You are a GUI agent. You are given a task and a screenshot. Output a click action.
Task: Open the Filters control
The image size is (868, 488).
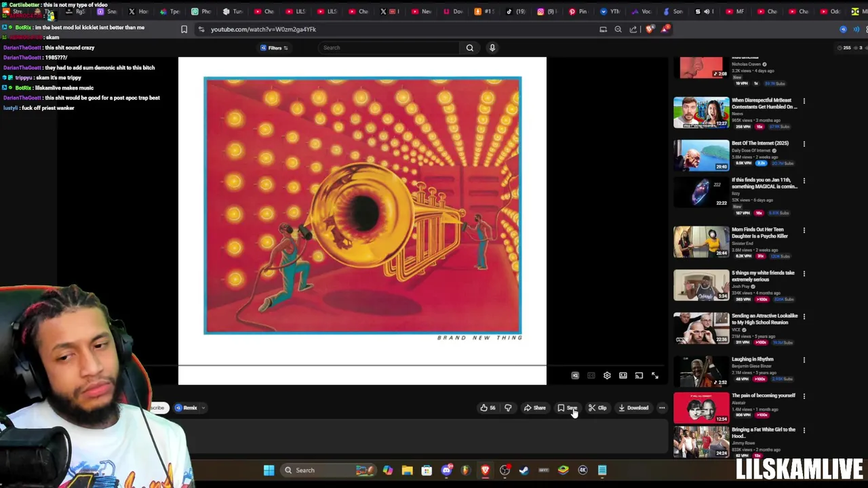coord(274,47)
